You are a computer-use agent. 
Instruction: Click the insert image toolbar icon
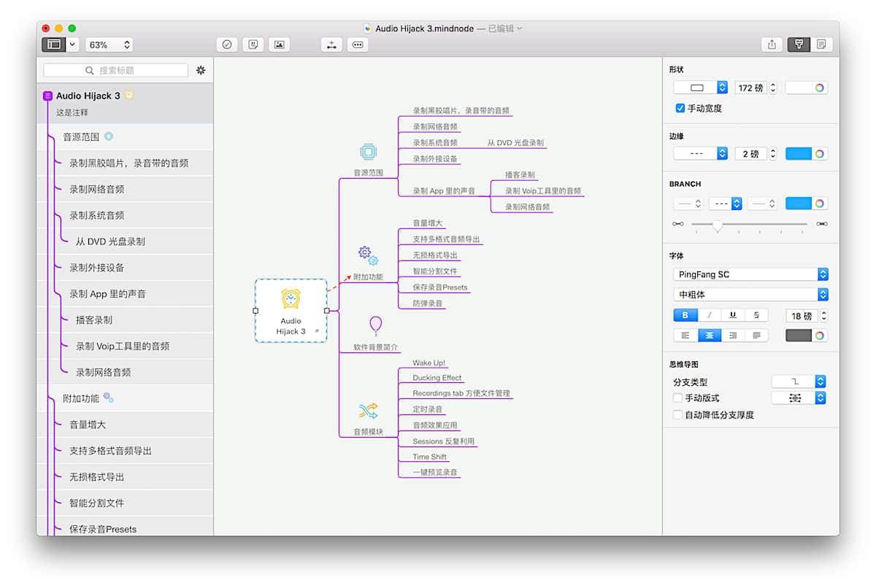(x=279, y=45)
